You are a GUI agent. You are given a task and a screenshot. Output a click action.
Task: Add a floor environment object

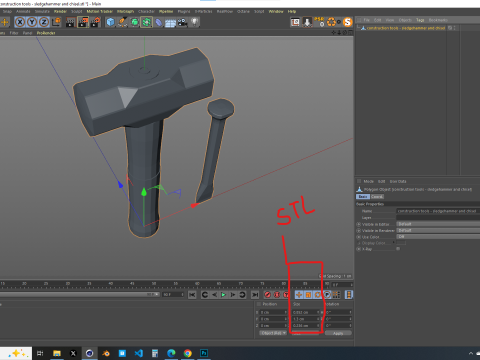point(170,22)
